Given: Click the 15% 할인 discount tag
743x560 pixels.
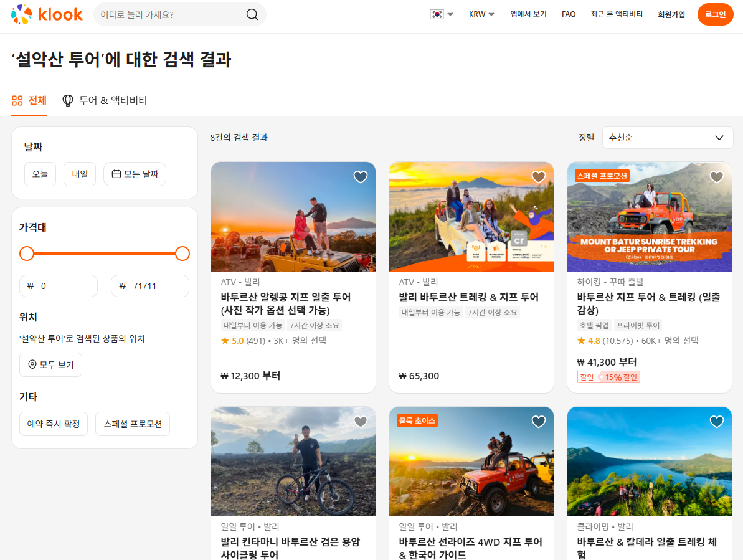Looking at the screenshot, I should pos(619,377).
